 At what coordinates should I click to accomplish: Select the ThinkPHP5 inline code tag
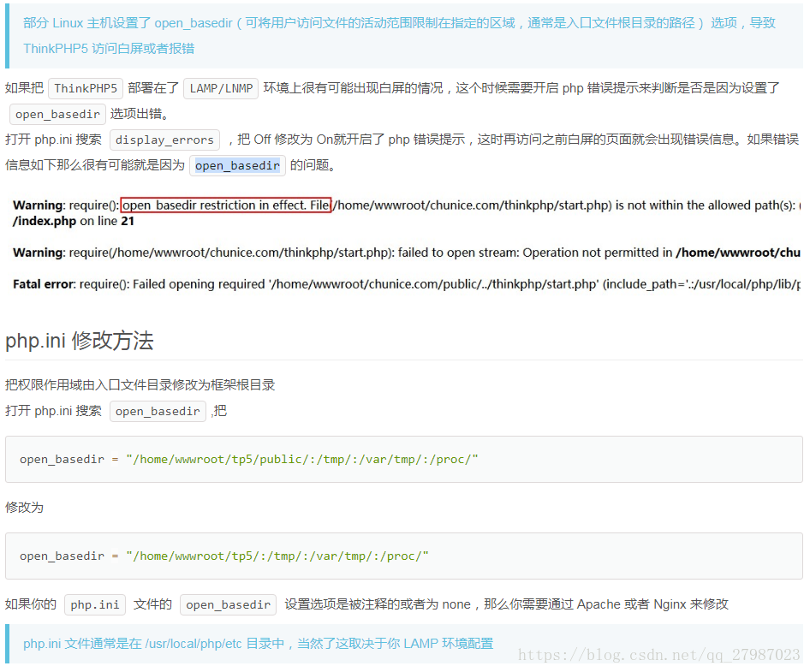point(85,87)
